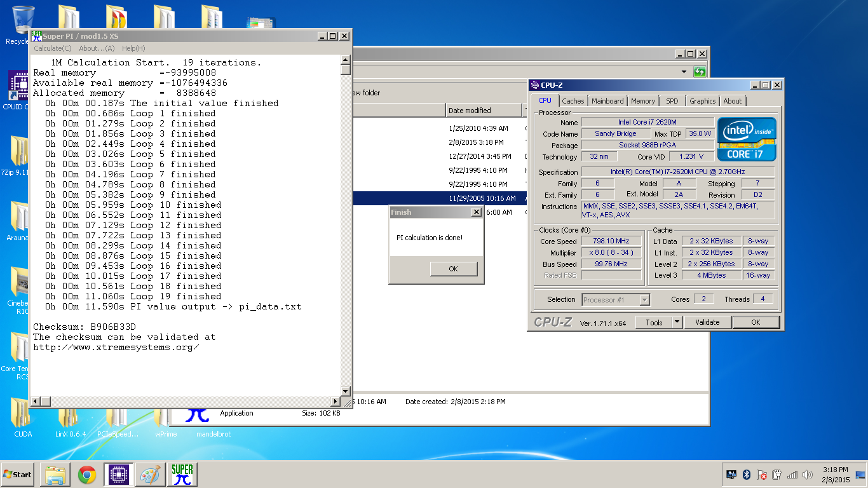Select the highlighted 11/29/2005 10:16 AM row
This screenshot has height=488, width=868.
[x=440, y=198]
